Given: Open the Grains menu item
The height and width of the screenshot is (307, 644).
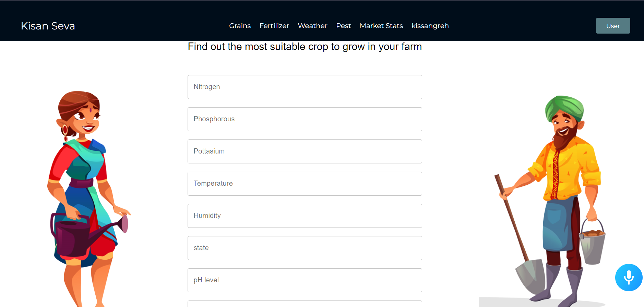Looking at the screenshot, I should coord(240,26).
